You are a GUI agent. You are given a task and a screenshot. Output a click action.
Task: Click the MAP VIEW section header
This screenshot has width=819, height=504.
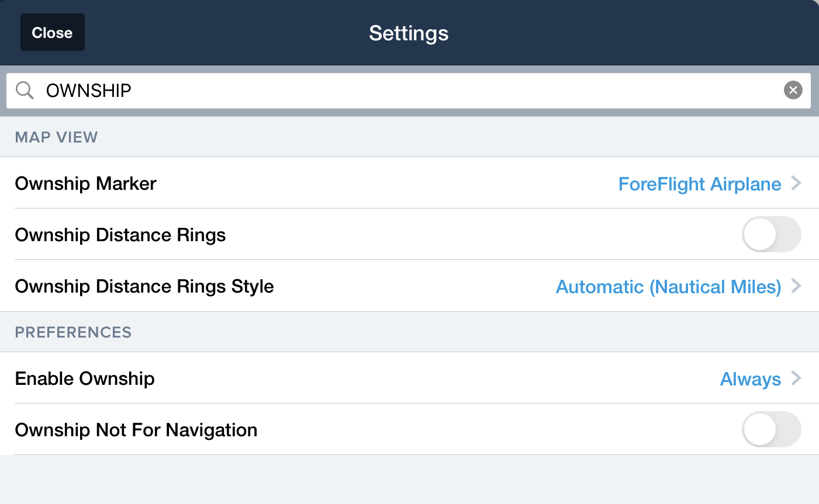pyautogui.click(x=56, y=137)
